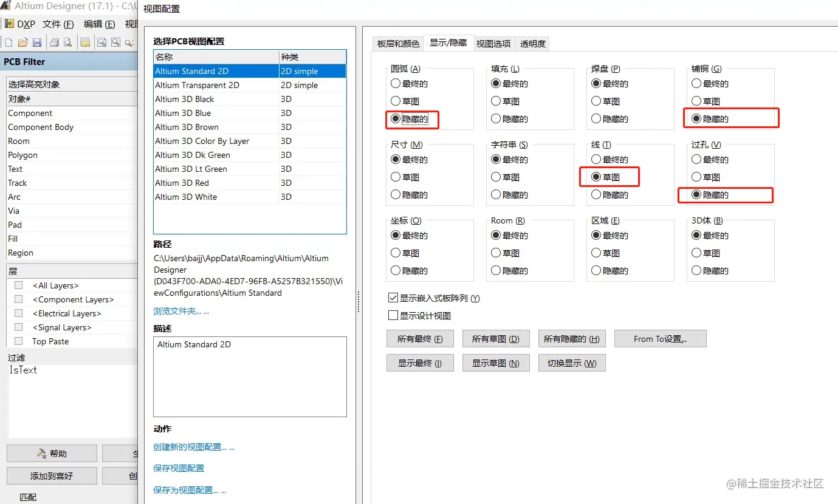Click the 过滤 text field containing IsText

72,400
